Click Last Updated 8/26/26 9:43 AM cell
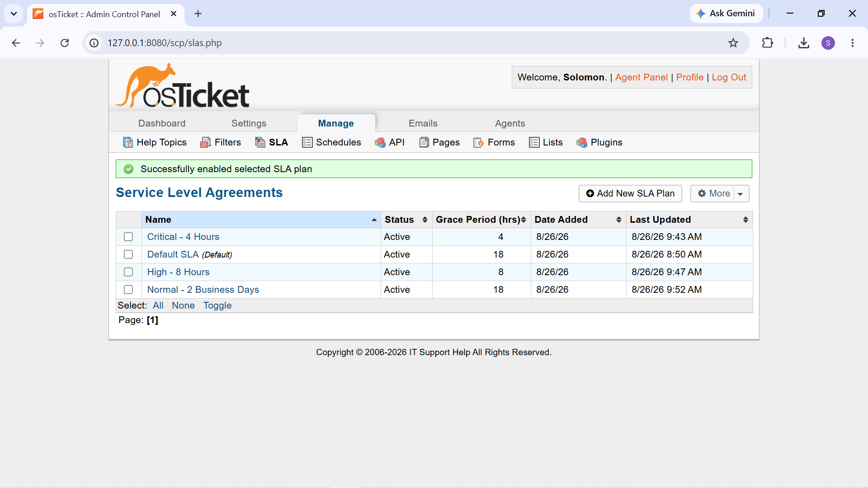Image resolution: width=868 pixels, height=488 pixels. (x=689, y=237)
